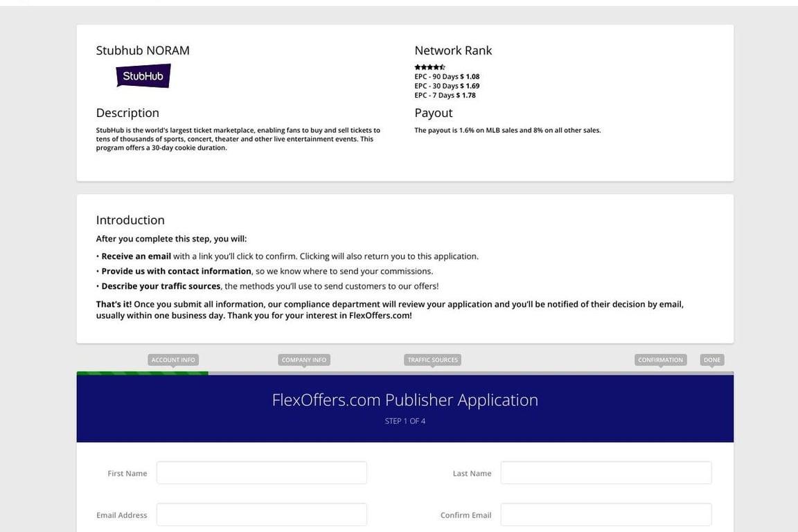This screenshot has height=532, width=798.
Task: Select the Last Name input box
Action: coord(606,472)
